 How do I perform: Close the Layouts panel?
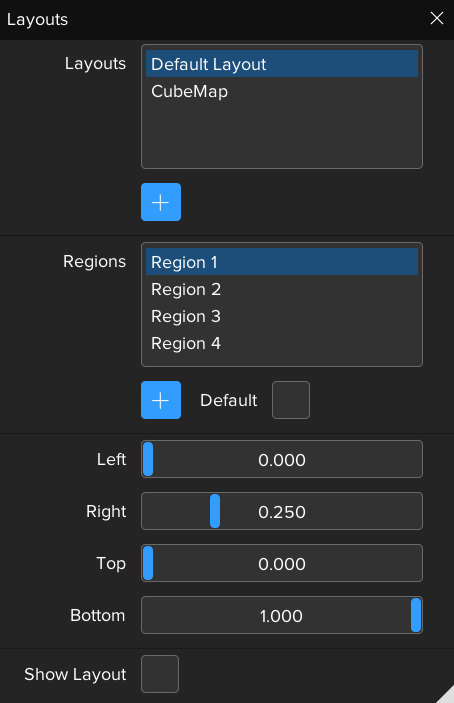437,18
